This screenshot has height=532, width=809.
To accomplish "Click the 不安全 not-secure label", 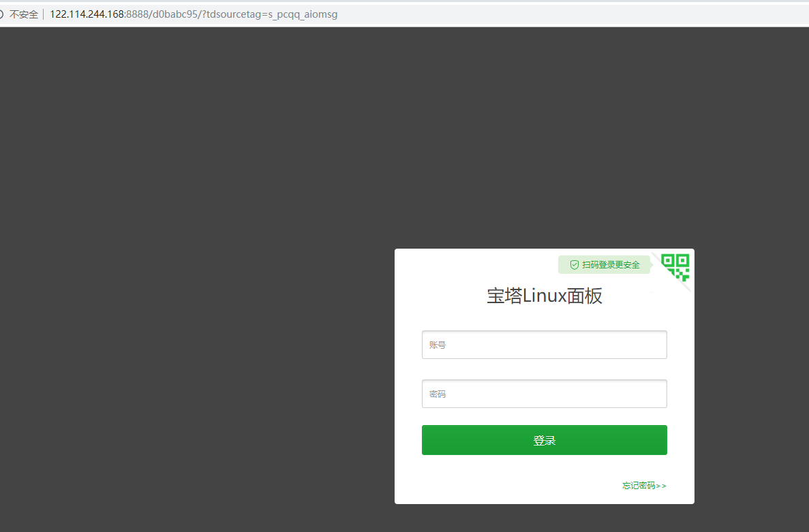I will [x=24, y=14].
